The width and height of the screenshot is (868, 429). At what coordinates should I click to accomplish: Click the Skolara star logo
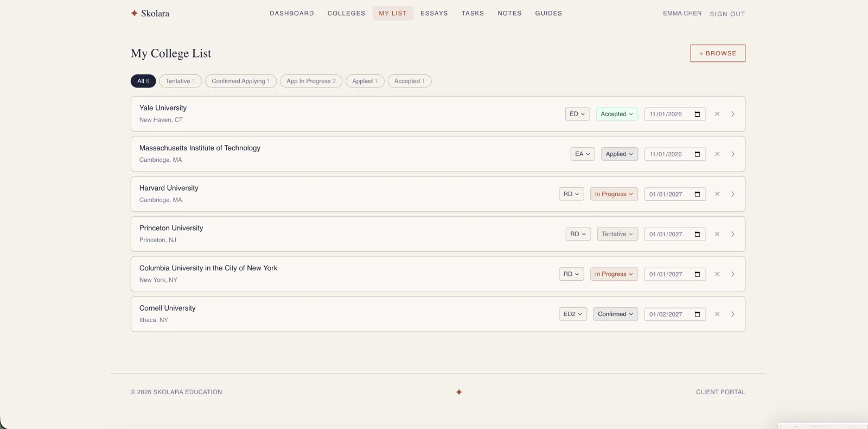tap(134, 13)
